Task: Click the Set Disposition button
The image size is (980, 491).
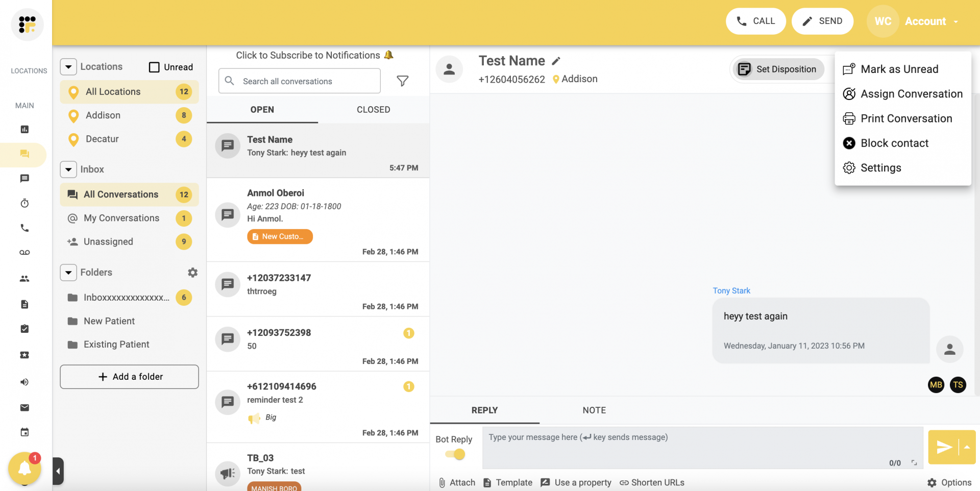Action: click(x=778, y=69)
